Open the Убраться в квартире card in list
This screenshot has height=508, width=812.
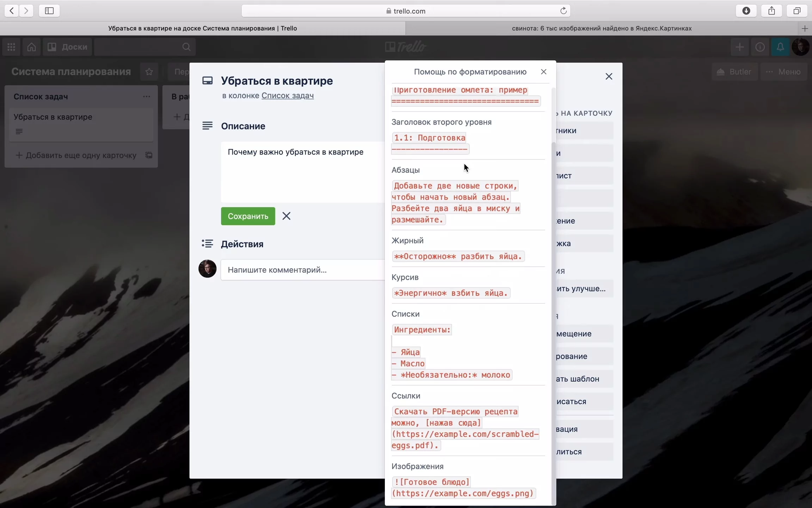pyautogui.click(x=81, y=125)
